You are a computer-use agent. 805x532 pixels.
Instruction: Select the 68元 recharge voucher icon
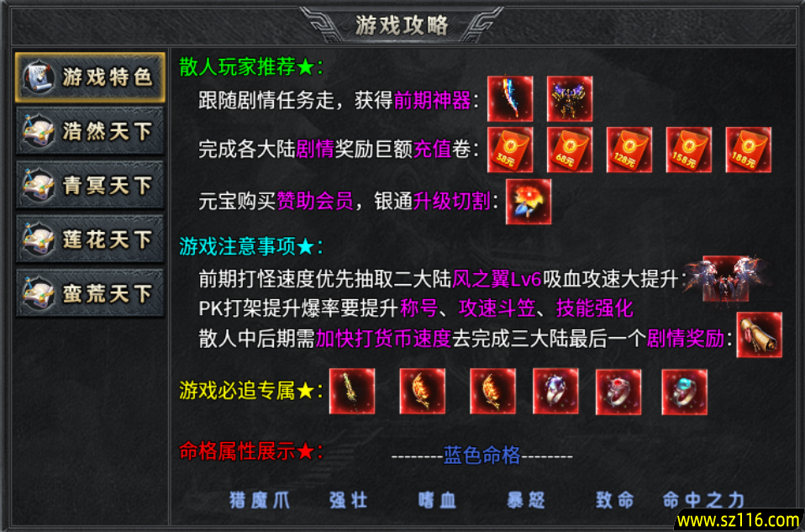(570, 150)
